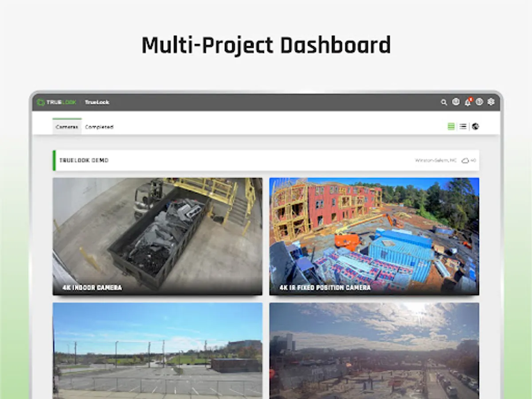Open the globe map view
The width and height of the screenshot is (532, 399).
[x=475, y=127]
